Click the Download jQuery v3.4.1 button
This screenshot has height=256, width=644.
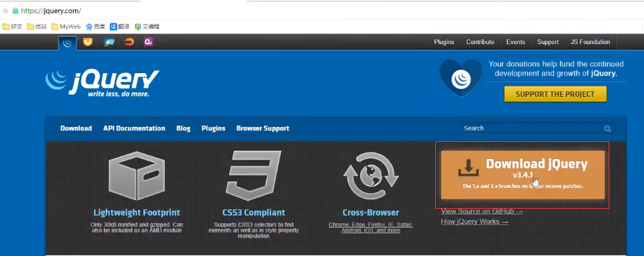(x=523, y=175)
